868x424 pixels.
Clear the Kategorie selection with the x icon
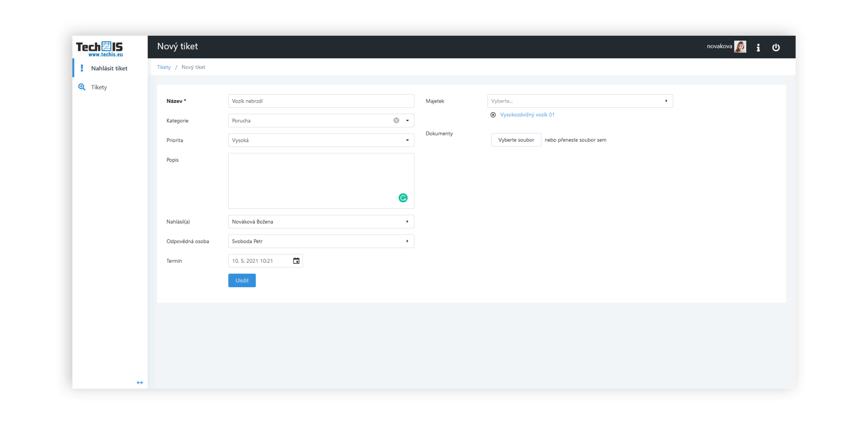396,120
